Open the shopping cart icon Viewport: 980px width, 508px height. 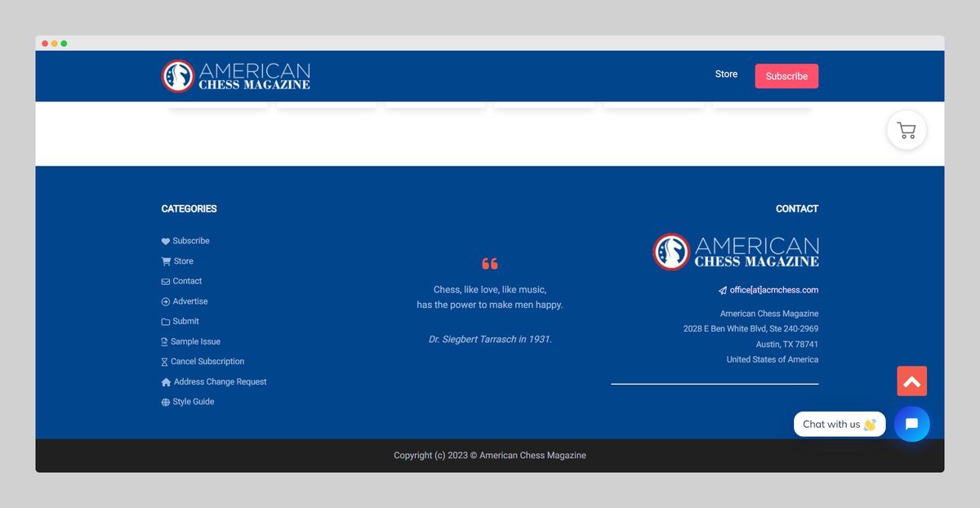click(906, 130)
